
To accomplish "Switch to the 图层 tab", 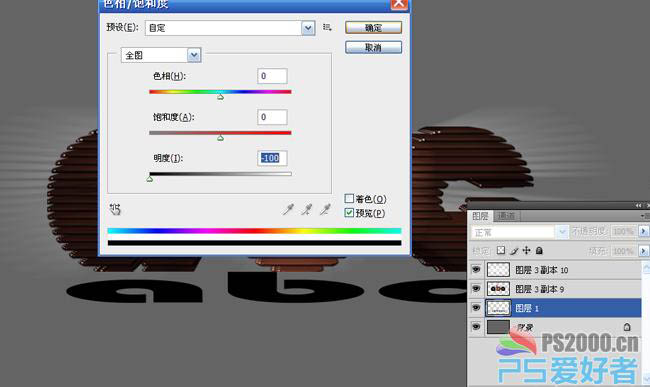I will coord(480,216).
